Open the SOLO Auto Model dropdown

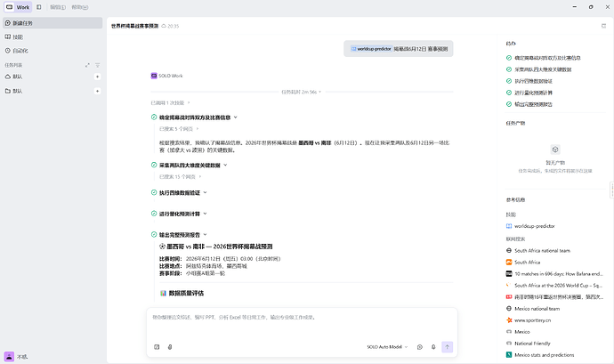[x=387, y=347]
